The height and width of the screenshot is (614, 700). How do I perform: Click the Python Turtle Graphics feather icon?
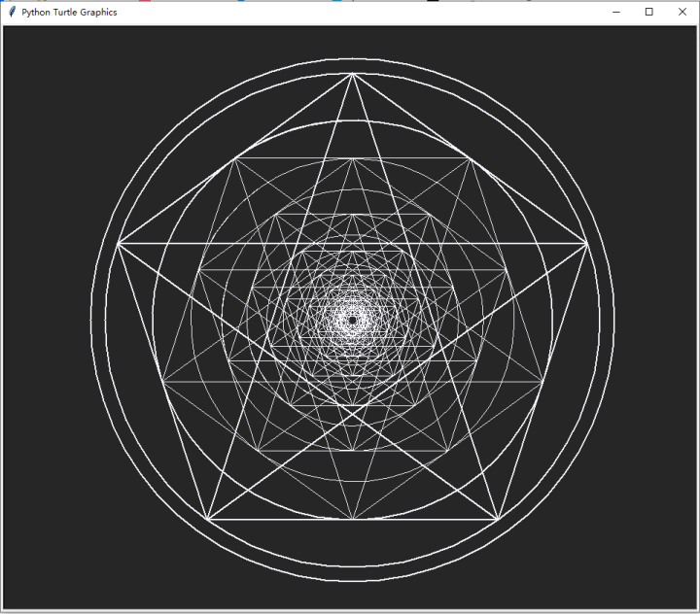click(12, 12)
